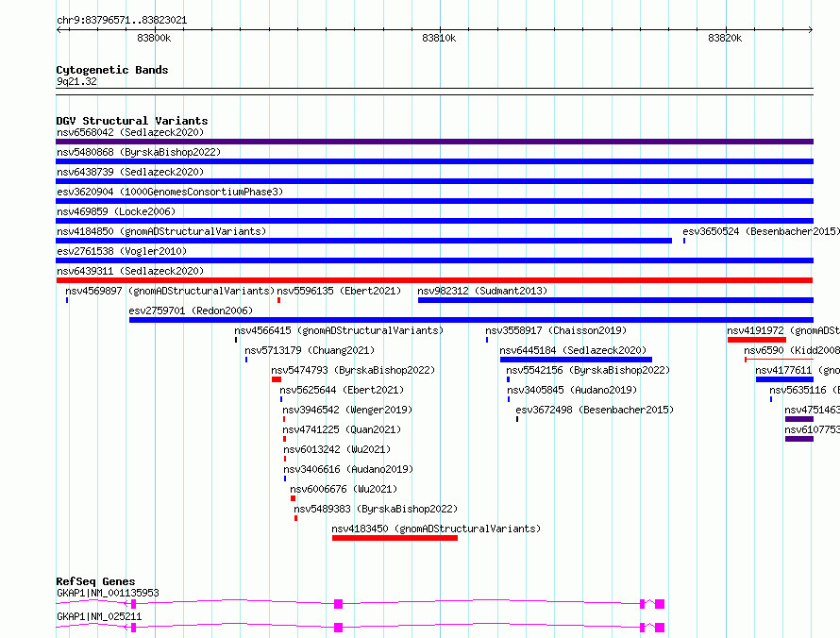This screenshot has width=840, height=638.
Task: Click the middle exon of GKAP1 NM_001135953
Action: [338, 604]
